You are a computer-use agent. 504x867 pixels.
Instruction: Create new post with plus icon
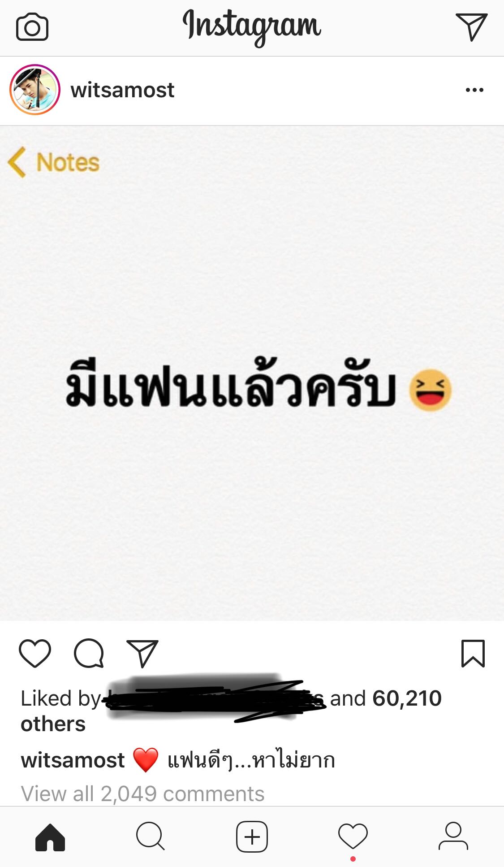[x=252, y=837]
